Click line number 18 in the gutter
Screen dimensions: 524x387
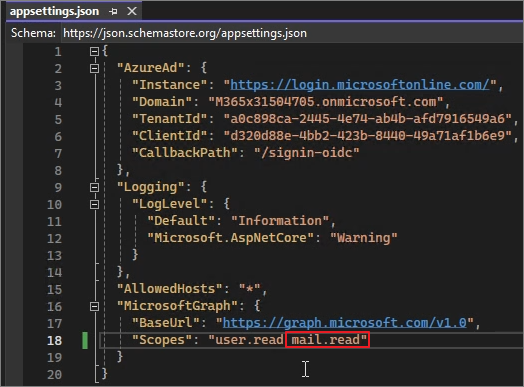54,341
